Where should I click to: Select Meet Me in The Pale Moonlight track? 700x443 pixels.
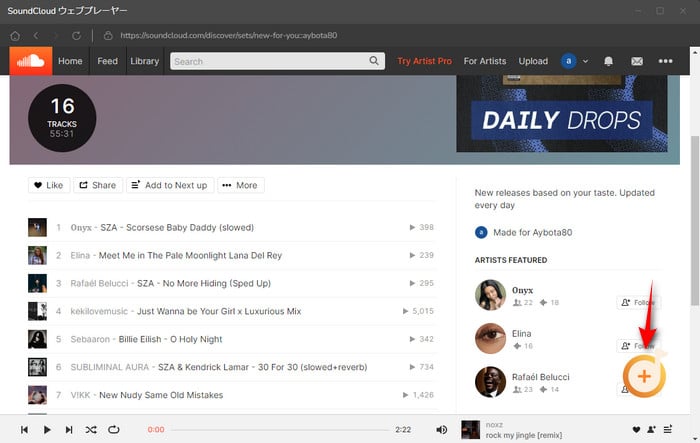(x=190, y=255)
